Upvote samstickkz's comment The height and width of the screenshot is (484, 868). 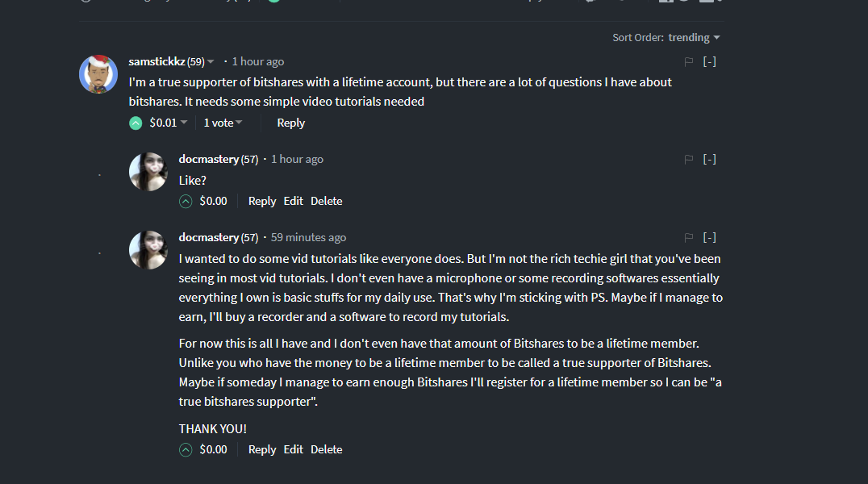click(x=136, y=123)
